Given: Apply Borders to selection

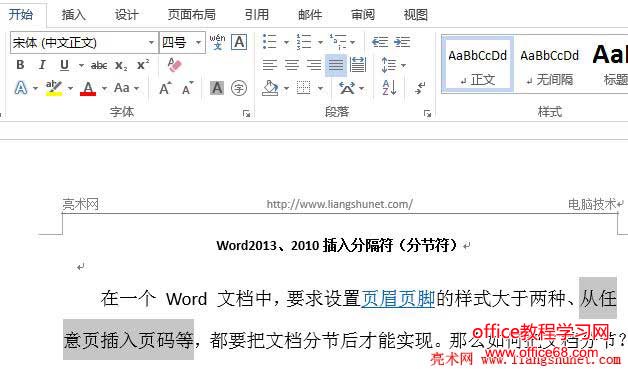Looking at the screenshot, I should (x=304, y=88).
